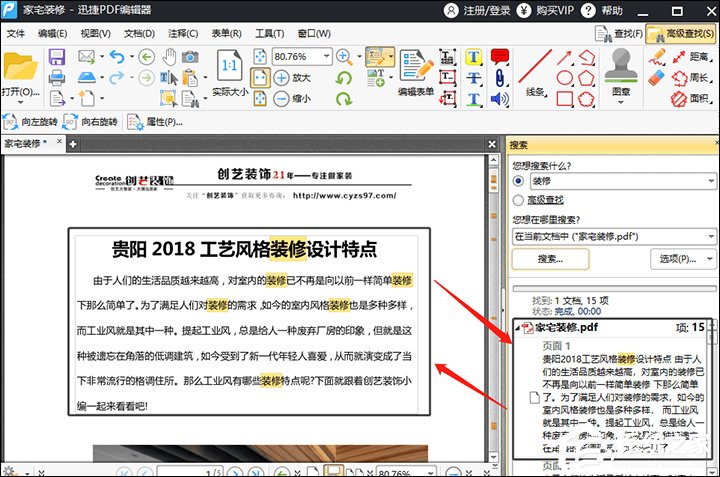720x477 pixels.
Task: Click the Save floppy disk icon
Action: [57, 57]
